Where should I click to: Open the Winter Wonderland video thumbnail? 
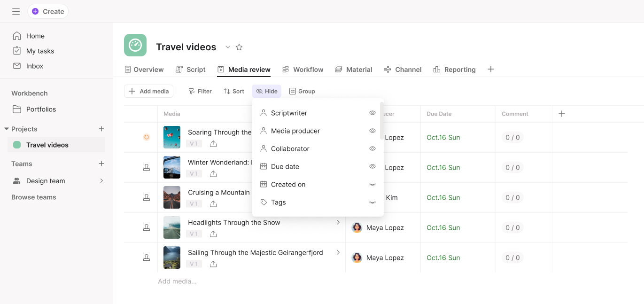[172, 167]
